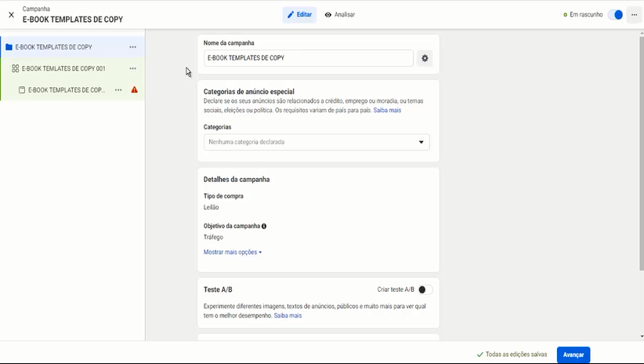Click the gear icon beside campaign name
The height and width of the screenshot is (364, 644).
tap(425, 58)
